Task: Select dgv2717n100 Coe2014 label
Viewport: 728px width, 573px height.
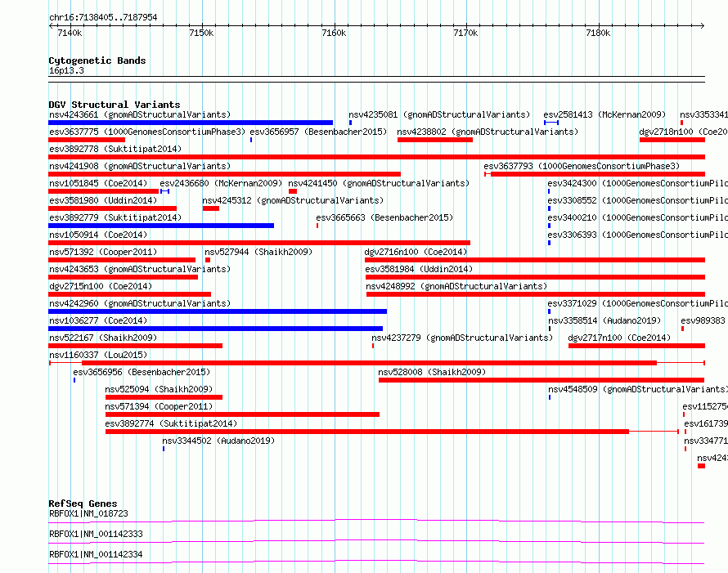Action: click(619, 338)
